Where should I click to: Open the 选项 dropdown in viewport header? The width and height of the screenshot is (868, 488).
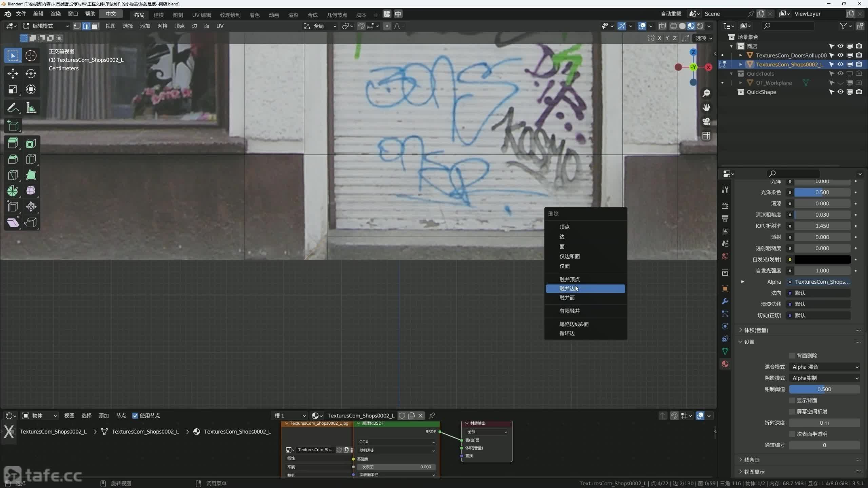click(x=704, y=38)
